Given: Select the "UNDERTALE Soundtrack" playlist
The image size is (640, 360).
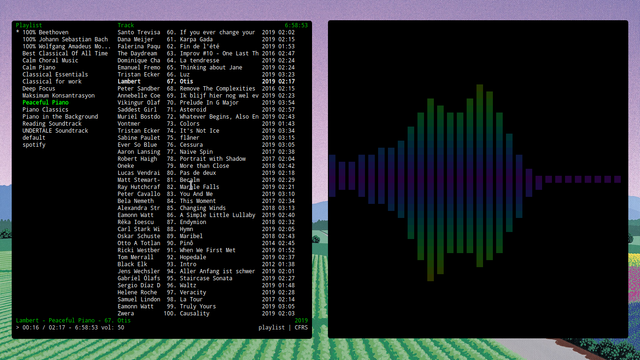Looking at the screenshot, I should [55, 131].
